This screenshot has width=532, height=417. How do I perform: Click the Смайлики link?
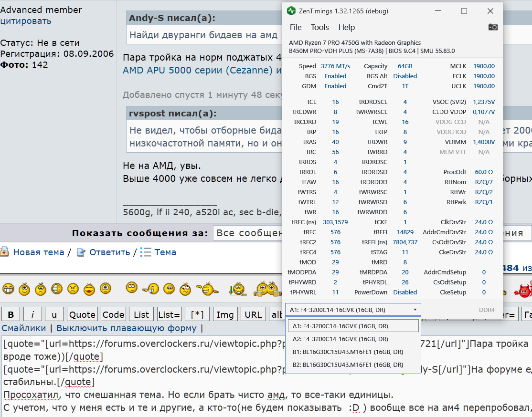pos(24,328)
